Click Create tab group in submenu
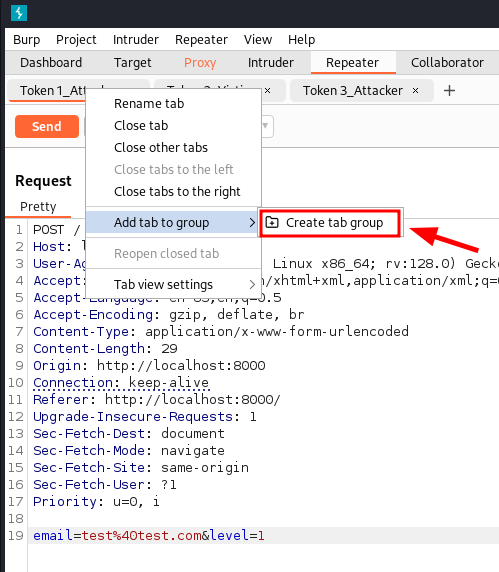 click(x=330, y=222)
